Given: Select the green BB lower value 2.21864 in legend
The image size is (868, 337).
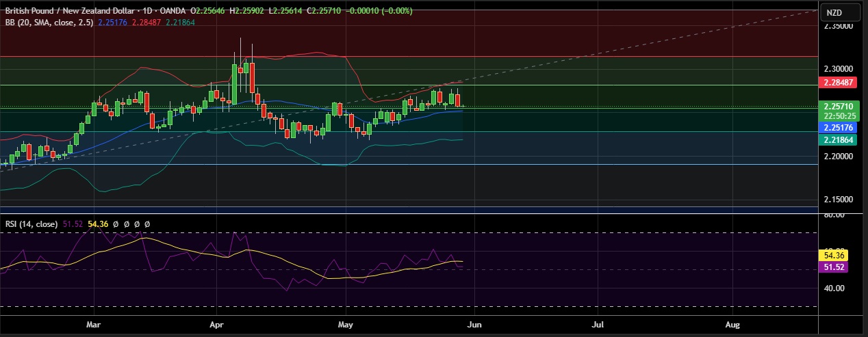Looking at the screenshot, I should (x=179, y=22).
